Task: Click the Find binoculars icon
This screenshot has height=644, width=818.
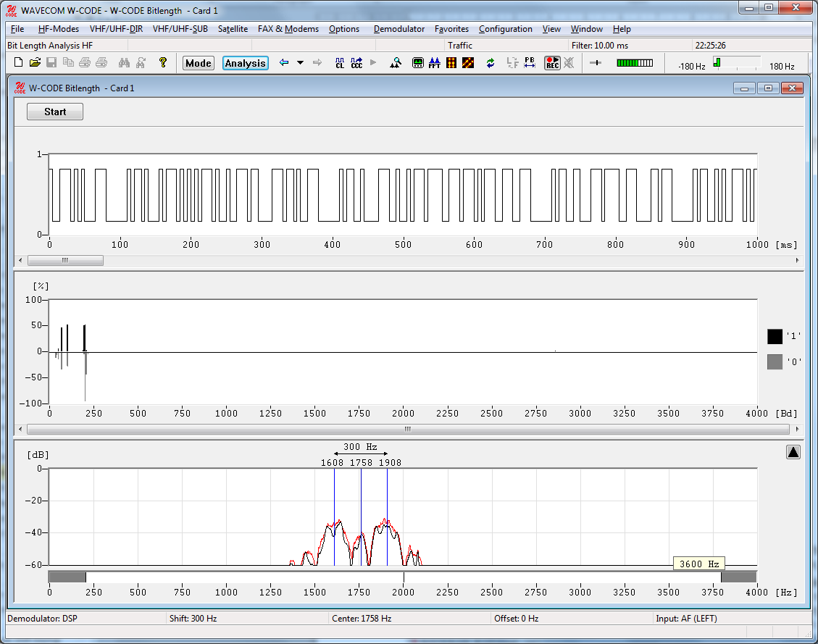Action: coord(124,62)
